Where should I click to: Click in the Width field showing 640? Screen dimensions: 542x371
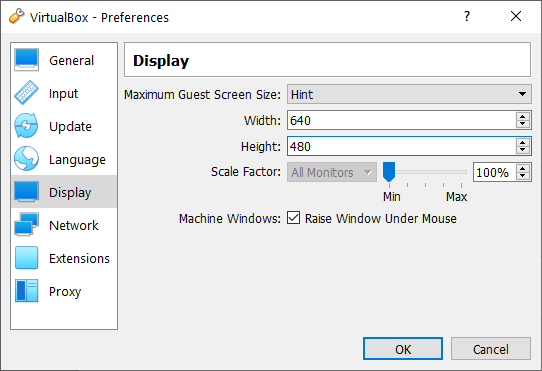pyautogui.click(x=402, y=120)
